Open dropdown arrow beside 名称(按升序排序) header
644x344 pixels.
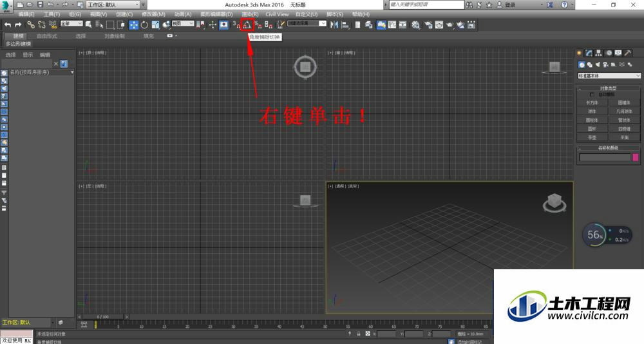[72, 72]
